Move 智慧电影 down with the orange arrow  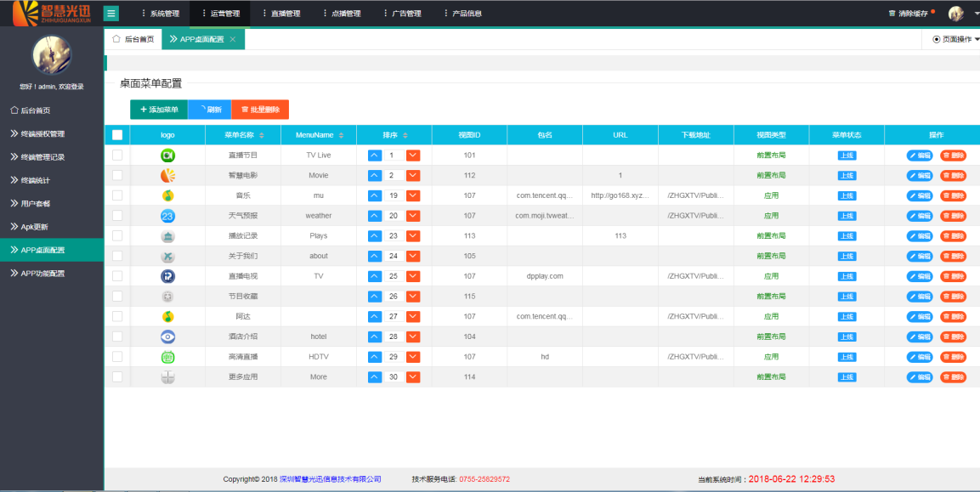[413, 176]
